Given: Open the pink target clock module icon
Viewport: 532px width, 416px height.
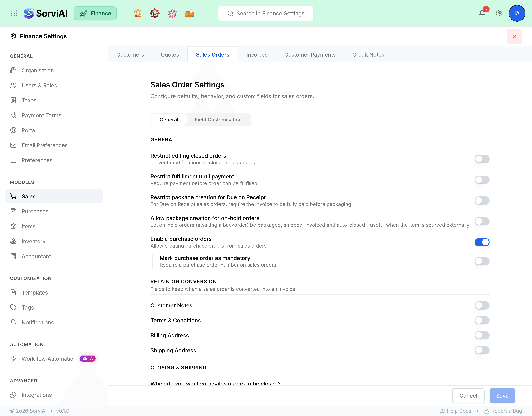Looking at the screenshot, I should [172, 13].
